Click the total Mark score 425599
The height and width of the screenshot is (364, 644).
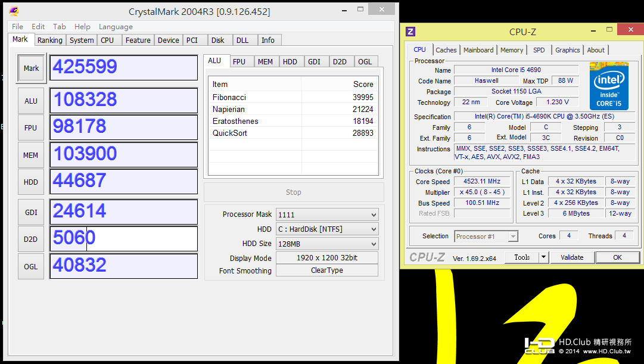[x=124, y=68]
